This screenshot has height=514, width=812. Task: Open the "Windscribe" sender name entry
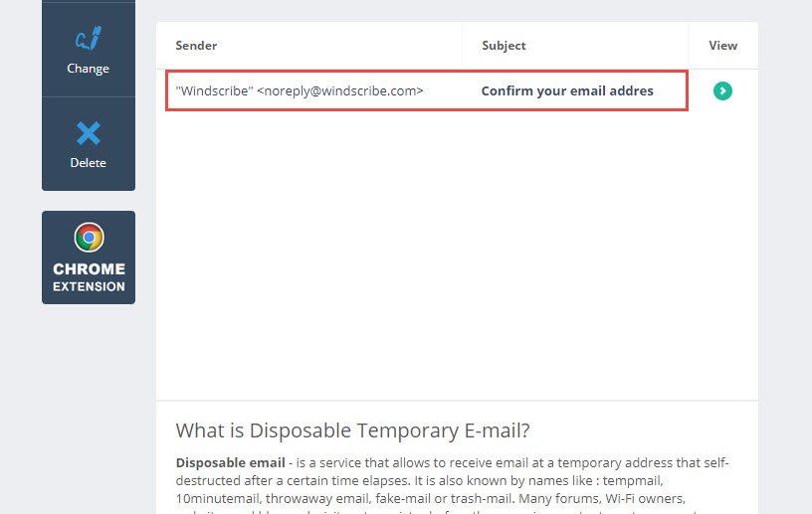tap(214, 91)
